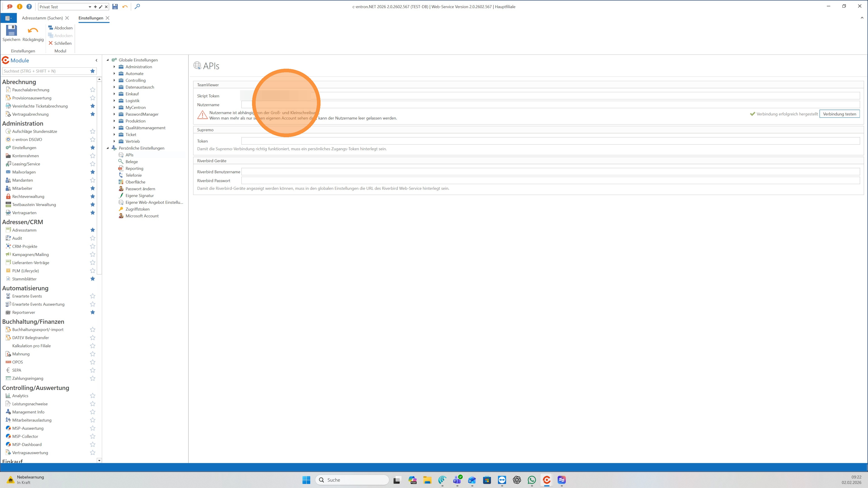Expand the Administration settings folder
The height and width of the screenshot is (488, 868).
coord(114,67)
